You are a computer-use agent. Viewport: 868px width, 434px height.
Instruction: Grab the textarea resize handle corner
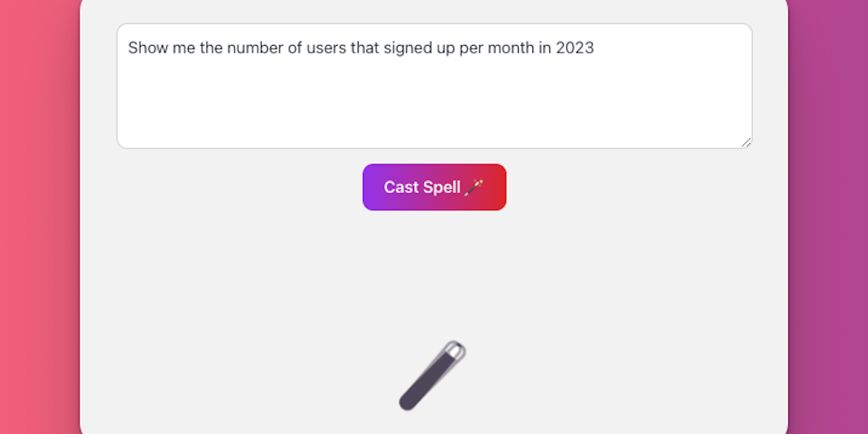coord(746,142)
